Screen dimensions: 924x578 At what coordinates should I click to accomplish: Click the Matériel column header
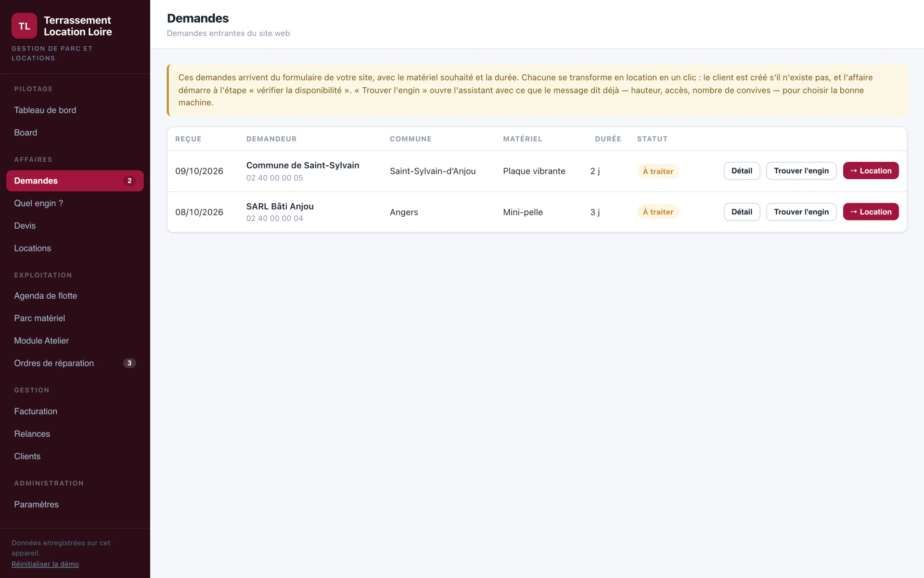click(523, 139)
